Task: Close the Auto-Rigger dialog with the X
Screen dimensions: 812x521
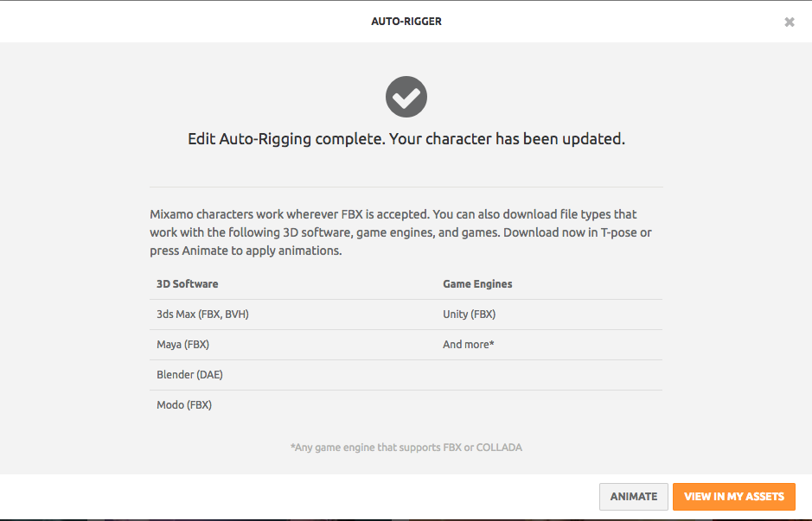Action: (x=789, y=22)
